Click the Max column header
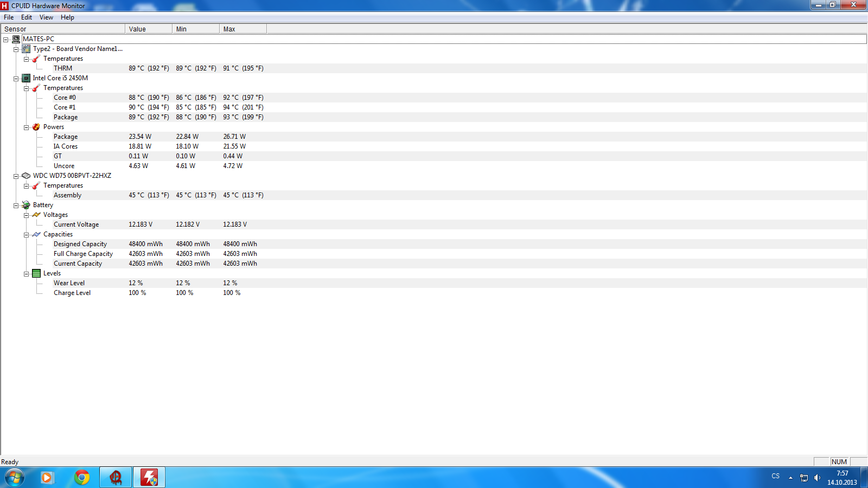This screenshot has height=488, width=868. tap(243, 29)
